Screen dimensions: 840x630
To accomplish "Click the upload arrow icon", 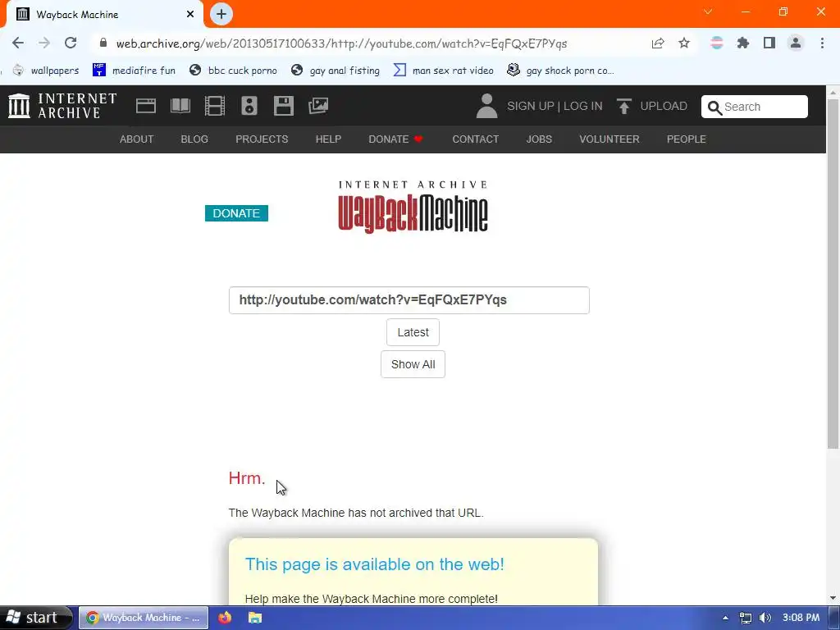I will pyautogui.click(x=623, y=106).
